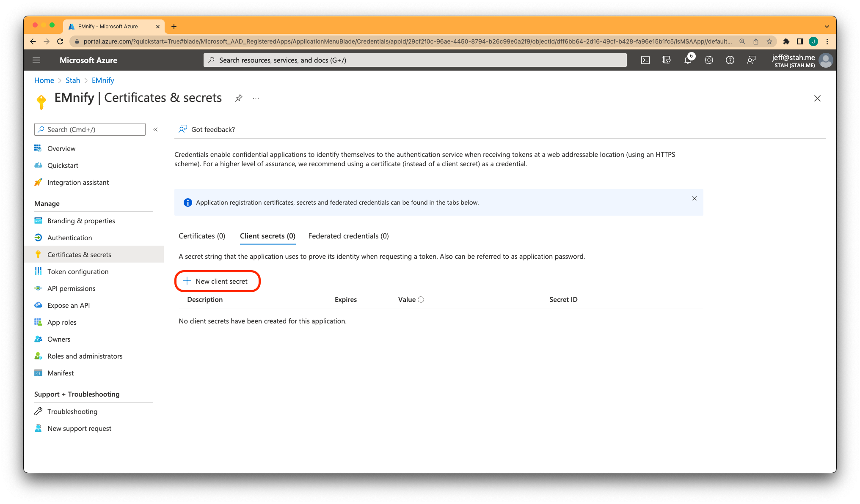860x504 pixels.
Task: Click the feedback icon in top bar
Action: pyautogui.click(x=751, y=60)
